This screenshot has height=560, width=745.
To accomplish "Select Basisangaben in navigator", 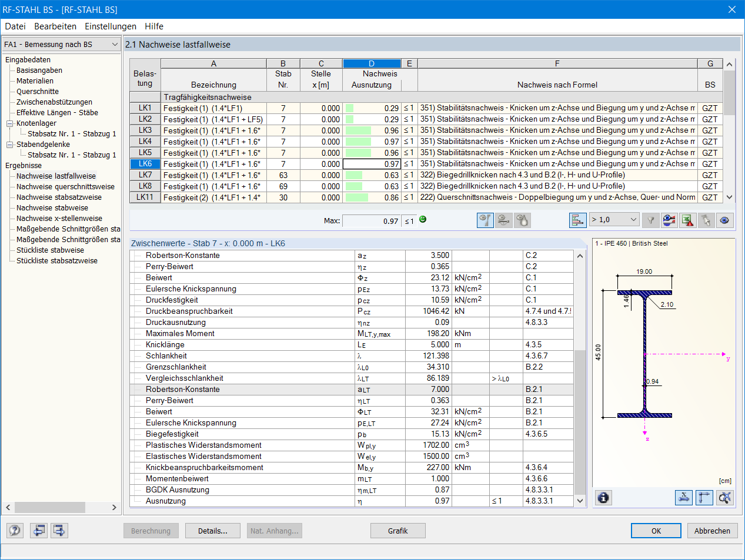I will [39, 71].
